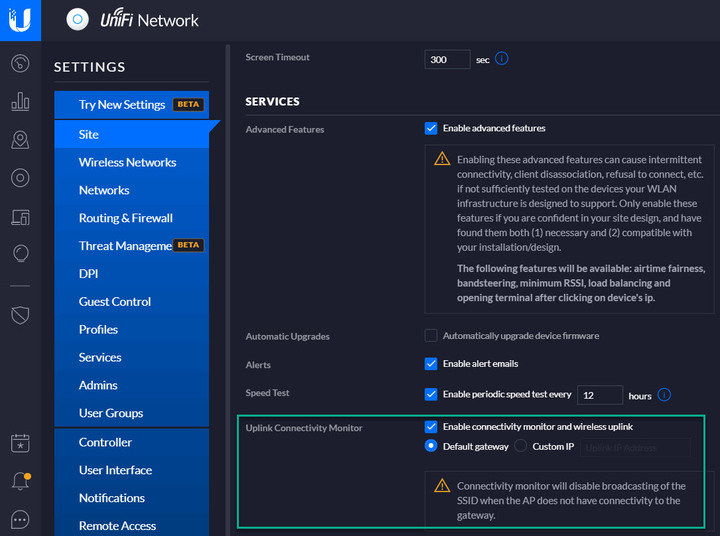This screenshot has width=720, height=536.
Task: Open Threat Management settings
Action: point(132,246)
